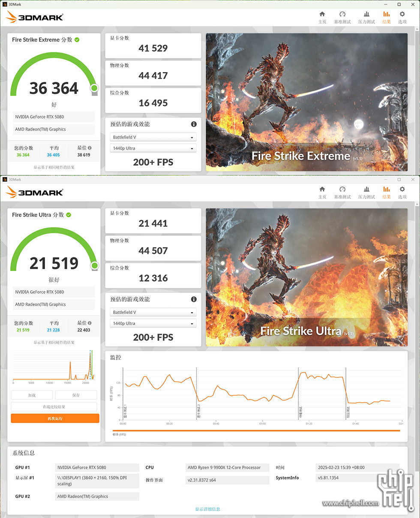Viewport: 420px width, 518px height.
Task: Click orange 再次运行 run again button
Action: pyautogui.click(x=55, y=418)
